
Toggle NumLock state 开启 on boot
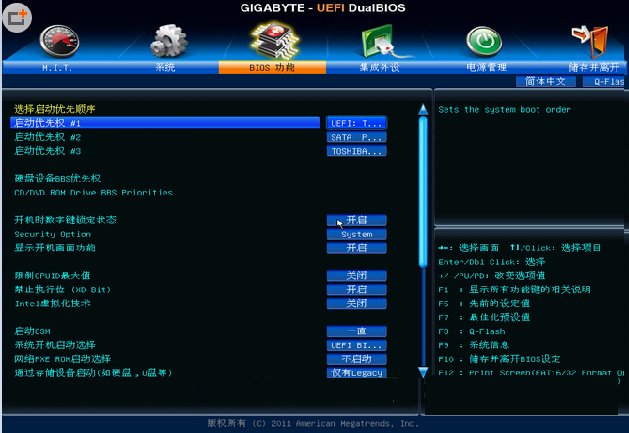(x=356, y=220)
